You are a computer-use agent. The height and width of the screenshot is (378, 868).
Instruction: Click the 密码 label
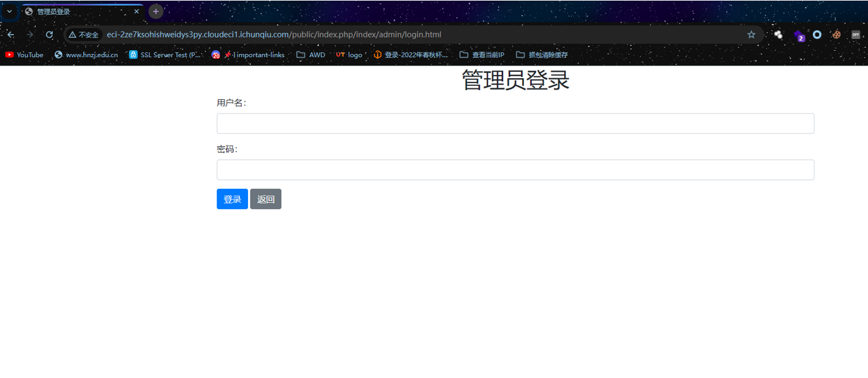[x=227, y=149]
